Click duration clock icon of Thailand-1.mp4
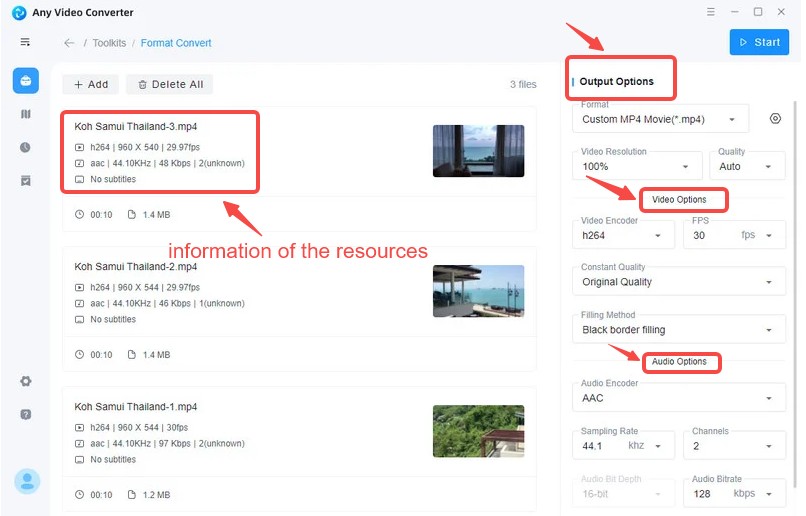This screenshot has height=516, width=806. pyautogui.click(x=79, y=494)
